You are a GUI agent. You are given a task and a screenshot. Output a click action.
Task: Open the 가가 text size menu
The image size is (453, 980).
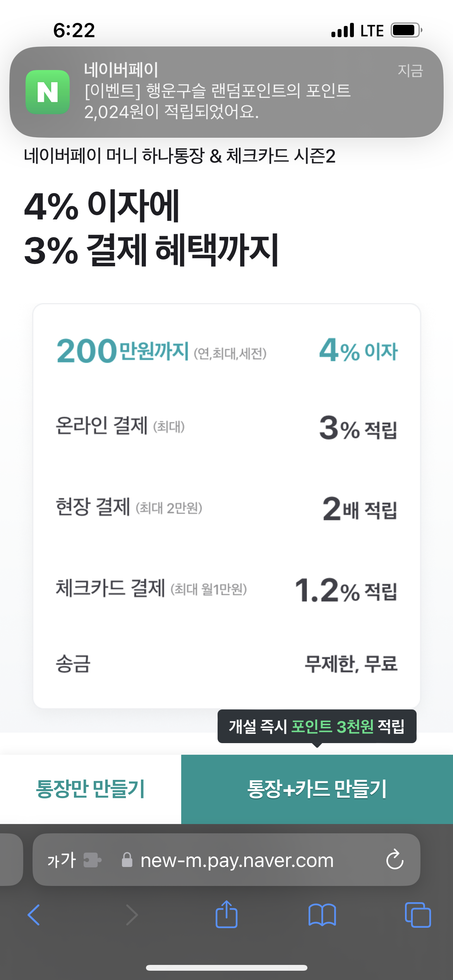click(61, 860)
